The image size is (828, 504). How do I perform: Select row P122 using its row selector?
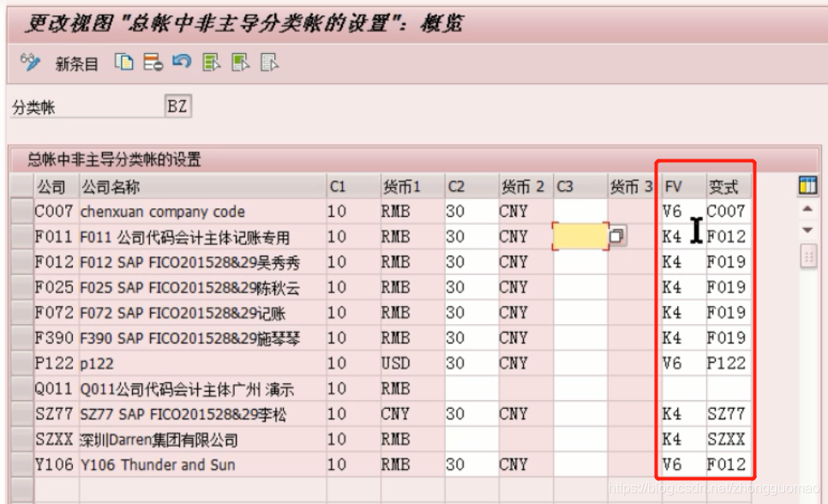tap(22, 363)
